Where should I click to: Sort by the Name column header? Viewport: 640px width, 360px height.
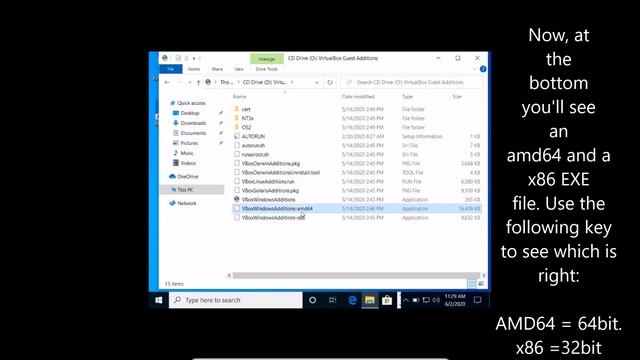240,97
